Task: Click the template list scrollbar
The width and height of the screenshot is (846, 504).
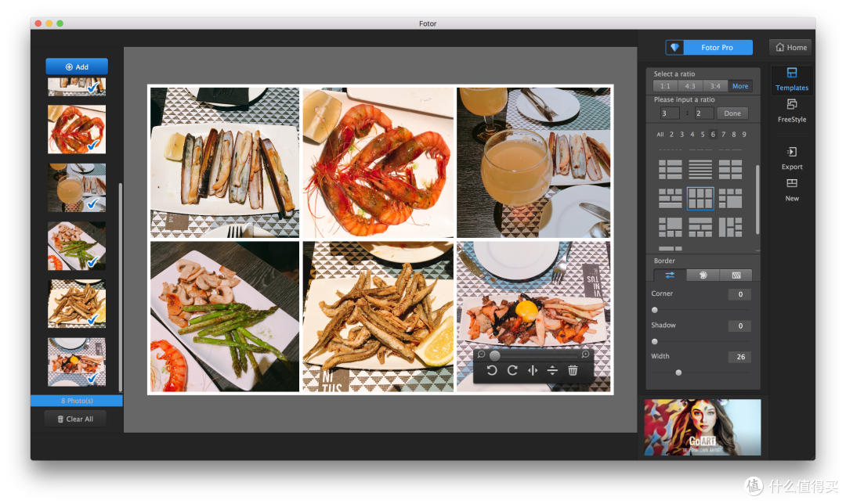Action: (x=757, y=200)
